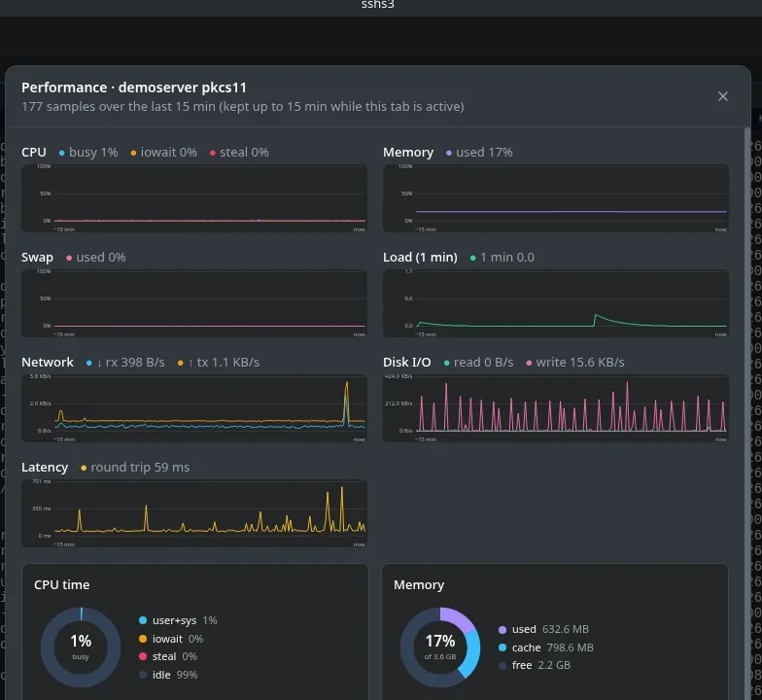Click the 'used 0%' swap legend
This screenshot has height=700, width=762.
95,257
